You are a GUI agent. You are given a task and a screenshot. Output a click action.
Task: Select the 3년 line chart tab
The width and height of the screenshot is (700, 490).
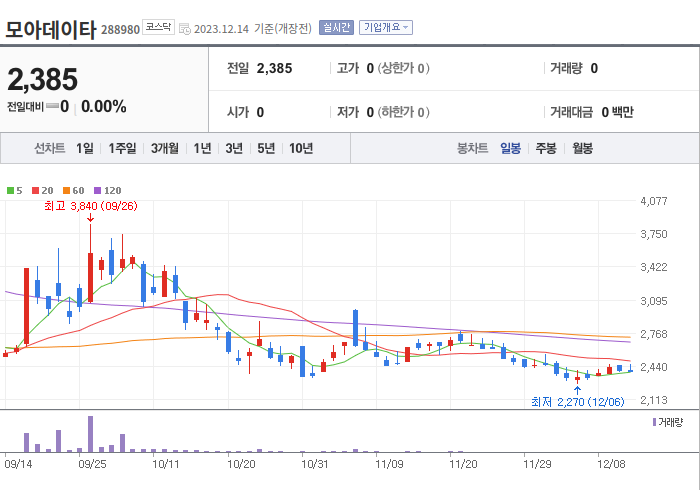[234, 148]
